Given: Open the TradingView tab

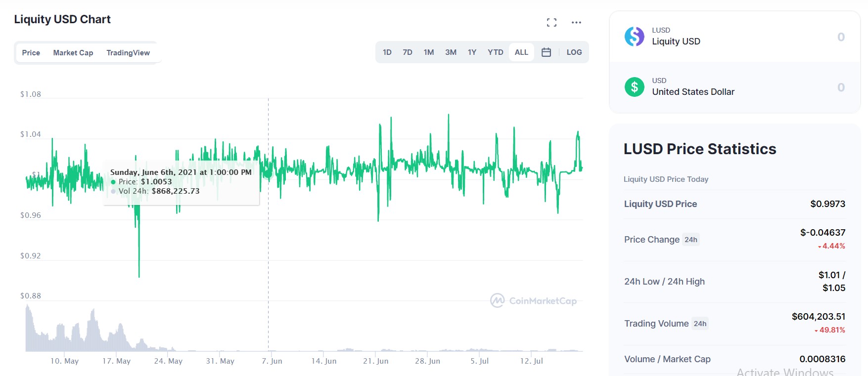Looking at the screenshot, I should (x=128, y=53).
